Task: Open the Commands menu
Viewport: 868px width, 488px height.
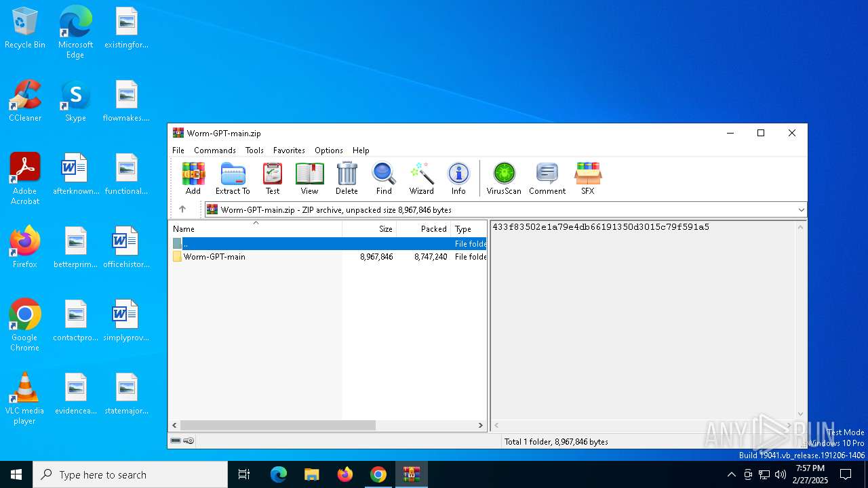Action: pos(215,150)
